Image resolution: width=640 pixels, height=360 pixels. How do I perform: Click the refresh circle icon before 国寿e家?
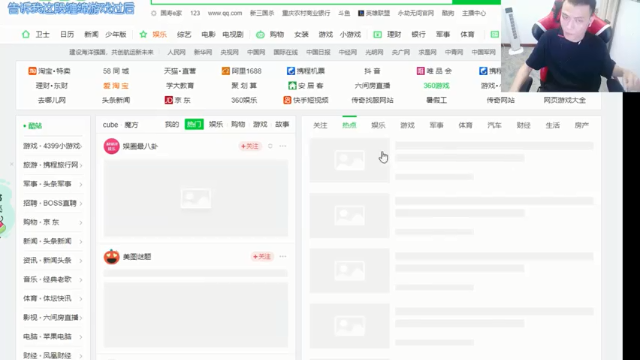[154, 13]
